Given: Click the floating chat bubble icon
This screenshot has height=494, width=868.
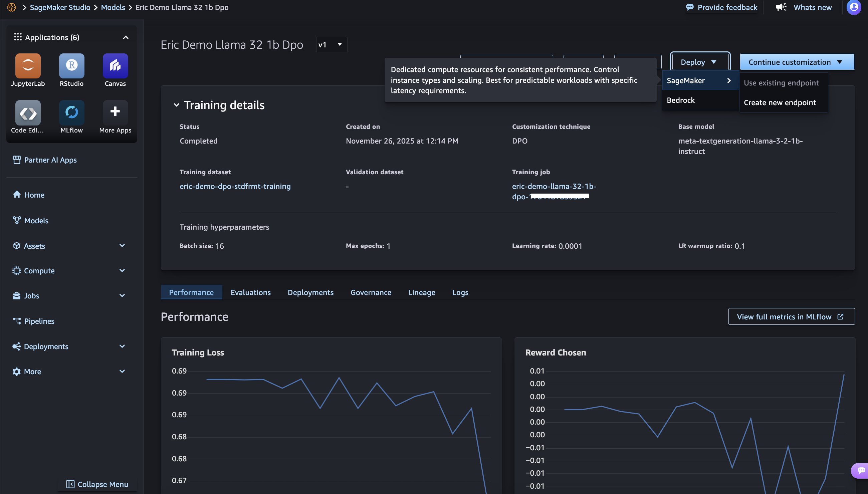Looking at the screenshot, I should click(861, 471).
